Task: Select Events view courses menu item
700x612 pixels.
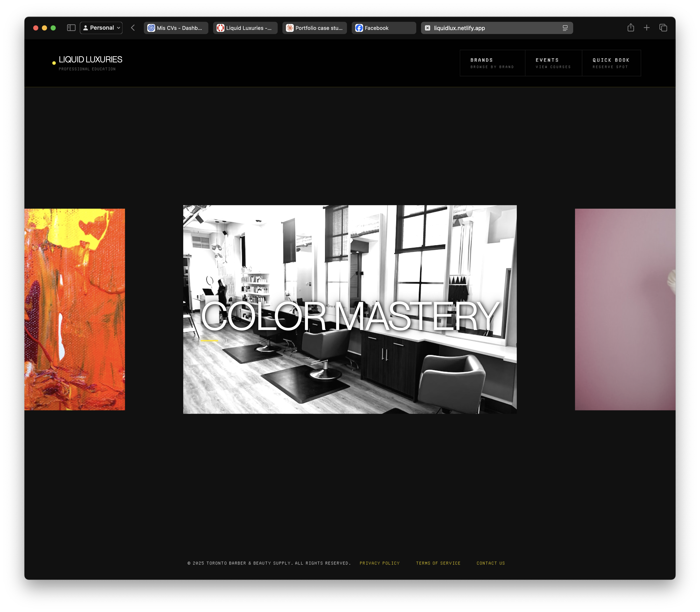Action: point(553,63)
